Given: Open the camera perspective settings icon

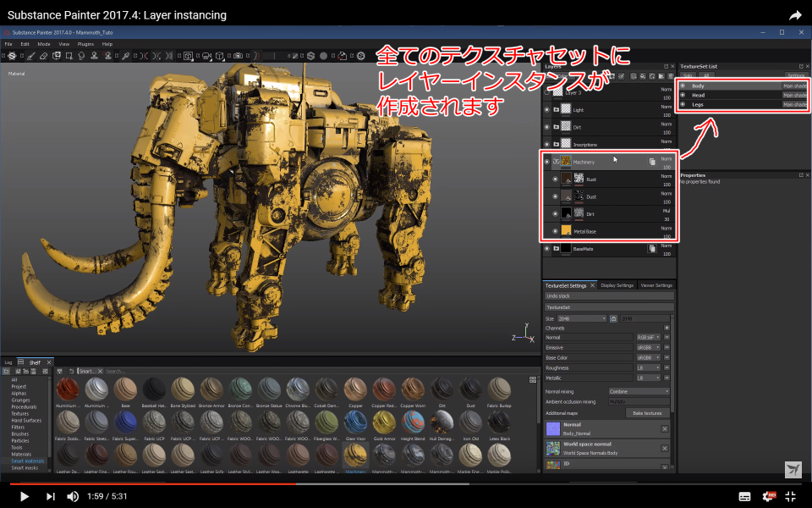Looking at the screenshot, I should pos(206,56).
